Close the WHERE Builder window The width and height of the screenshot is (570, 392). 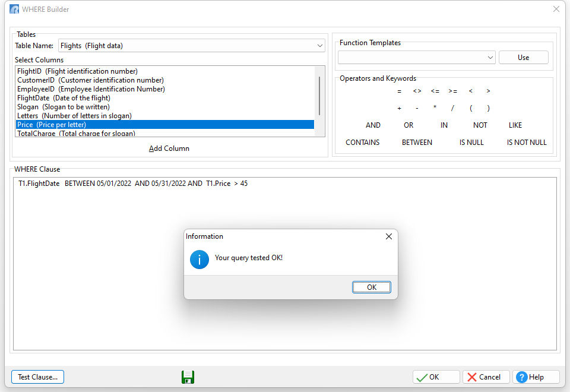pyautogui.click(x=556, y=9)
